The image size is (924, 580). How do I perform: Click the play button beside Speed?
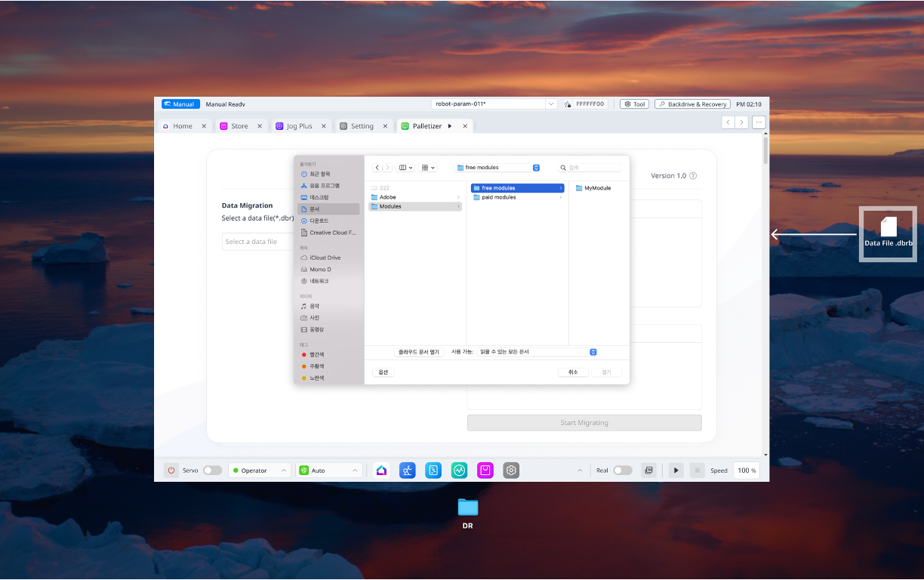[x=676, y=470]
